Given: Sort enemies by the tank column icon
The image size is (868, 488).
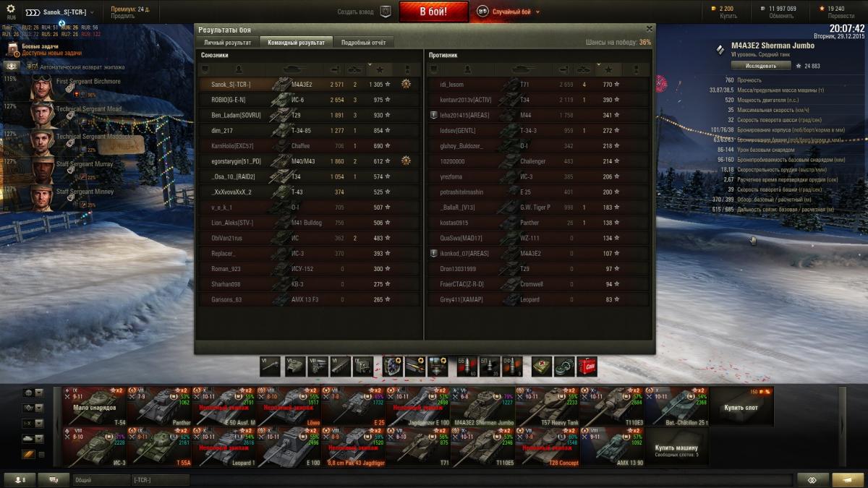Looking at the screenshot, I should pyautogui.click(x=525, y=69).
